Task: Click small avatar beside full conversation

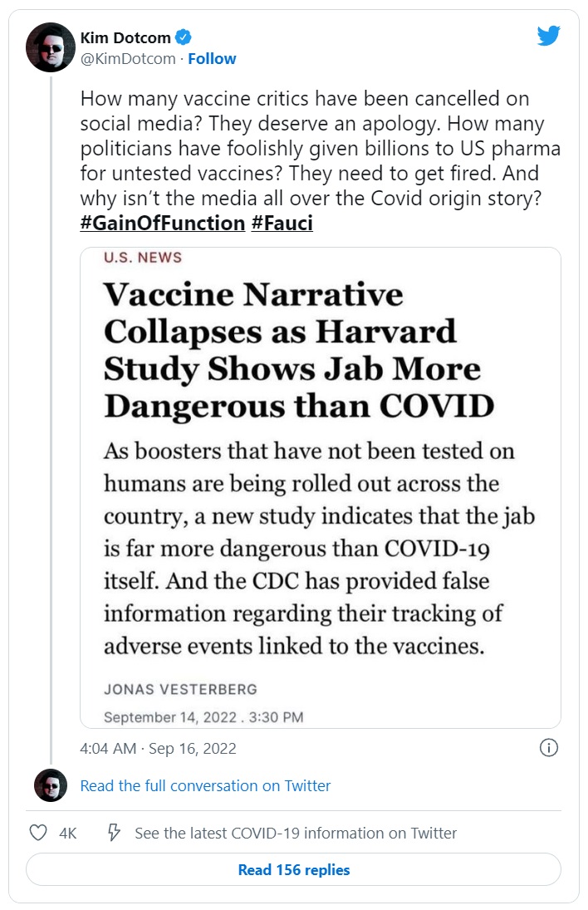Action: pos(51,785)
